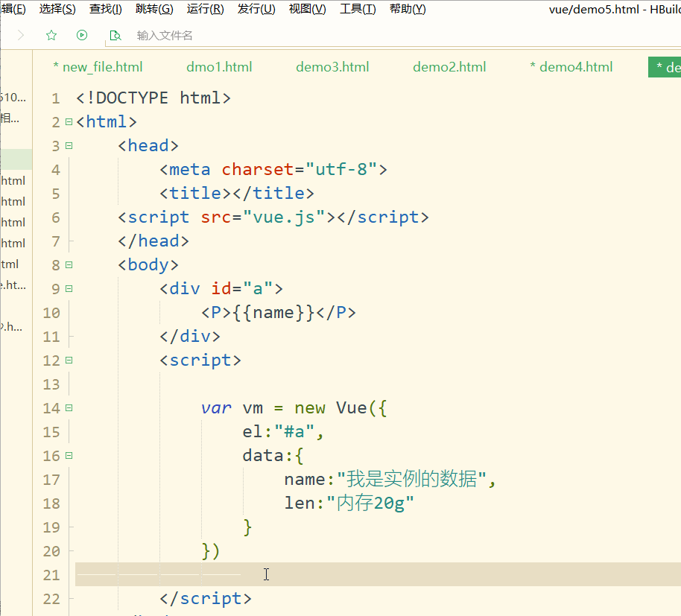
Task: Open the 查找(I) menu
Action: (x=106, y=9)
